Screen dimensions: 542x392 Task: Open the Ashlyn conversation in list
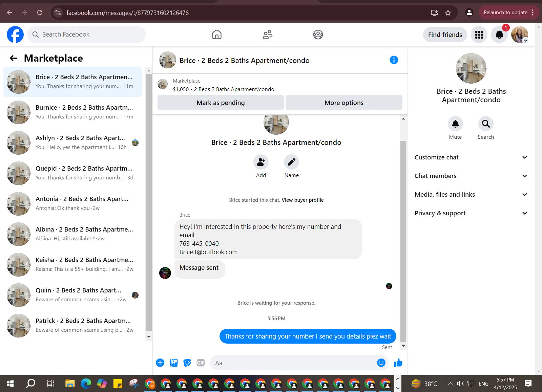click(72, 143)
